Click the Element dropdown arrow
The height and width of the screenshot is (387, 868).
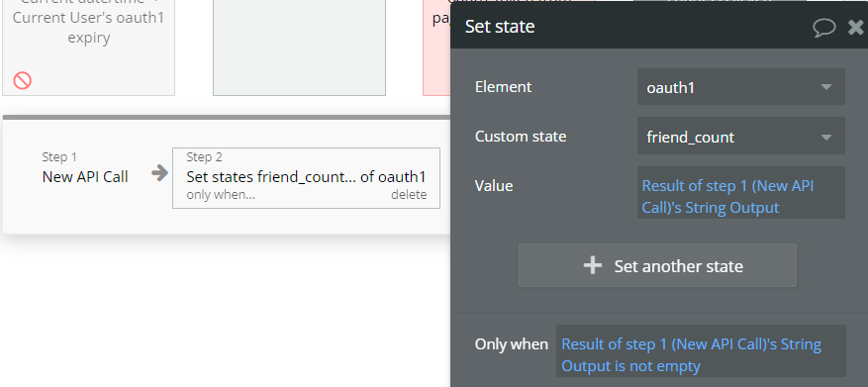pos(825,87)
